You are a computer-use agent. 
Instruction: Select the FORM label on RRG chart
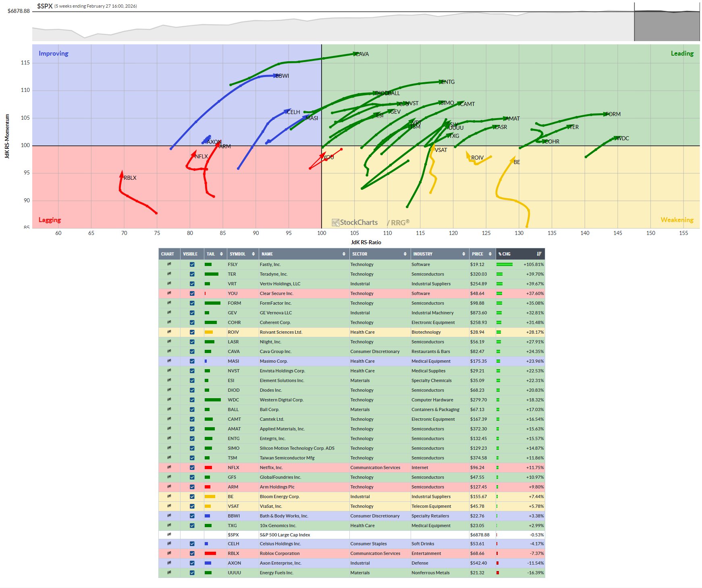coord(613,114)
